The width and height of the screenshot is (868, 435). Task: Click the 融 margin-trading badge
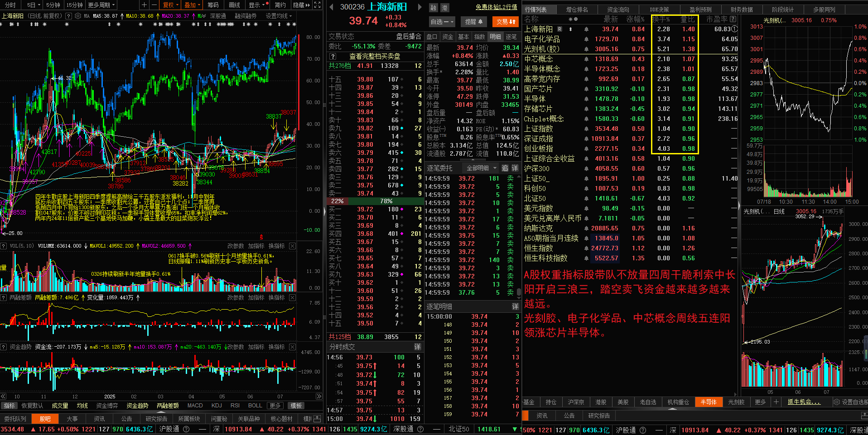[x=434, y=8]
